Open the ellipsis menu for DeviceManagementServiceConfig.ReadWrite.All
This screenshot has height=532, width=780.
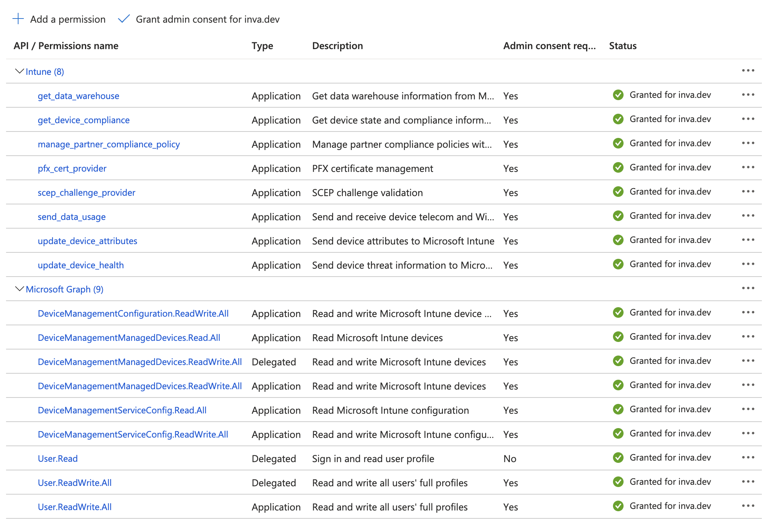(x=748, y=433)
